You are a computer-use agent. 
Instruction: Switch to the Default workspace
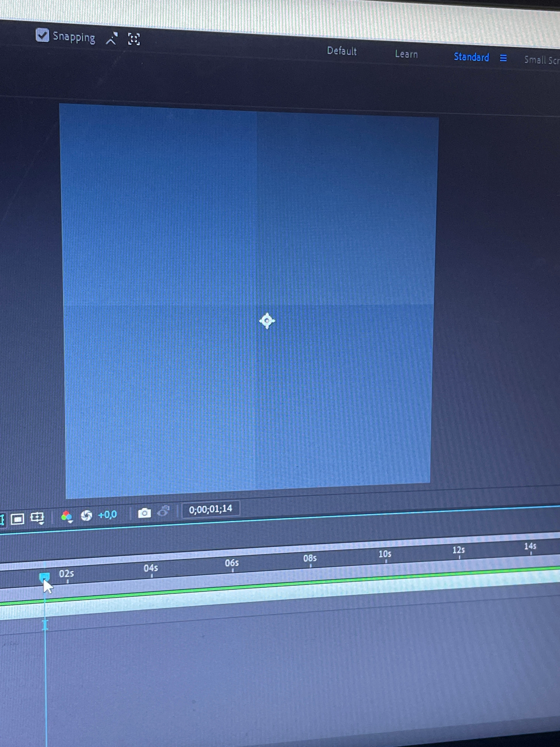coord(342,51)
